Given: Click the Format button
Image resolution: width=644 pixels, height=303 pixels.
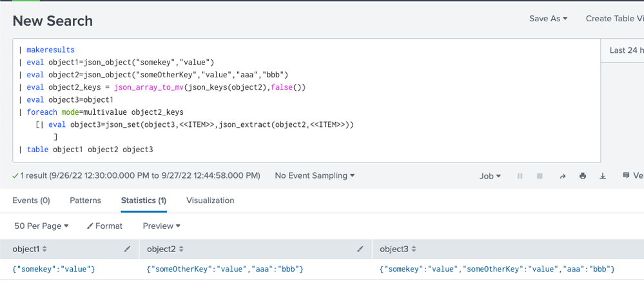Looking at the screenshot, I should [104, 226].
